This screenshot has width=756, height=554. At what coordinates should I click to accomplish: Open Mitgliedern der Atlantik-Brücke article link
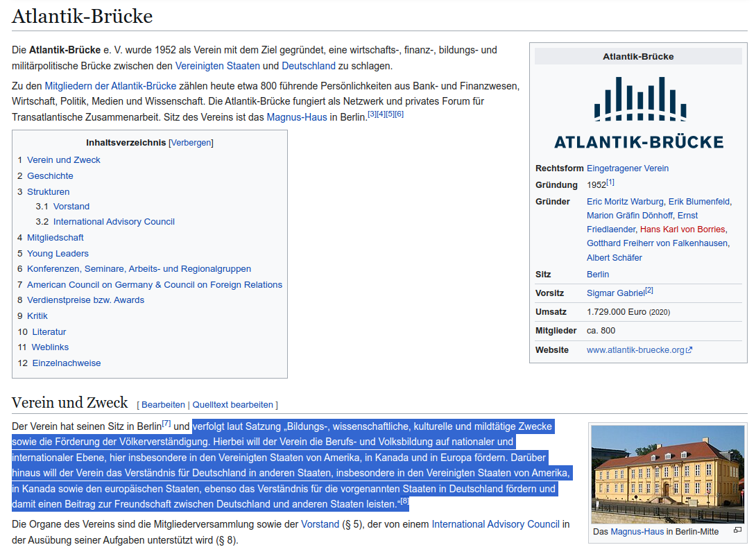tap(110, 86)
